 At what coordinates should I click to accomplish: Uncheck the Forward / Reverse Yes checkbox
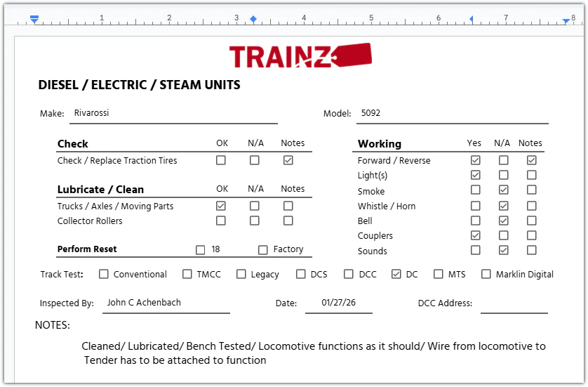point(476,160)
